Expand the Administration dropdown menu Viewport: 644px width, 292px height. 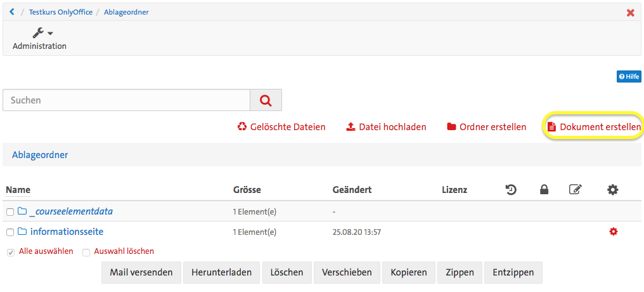(x=39, y=39)
